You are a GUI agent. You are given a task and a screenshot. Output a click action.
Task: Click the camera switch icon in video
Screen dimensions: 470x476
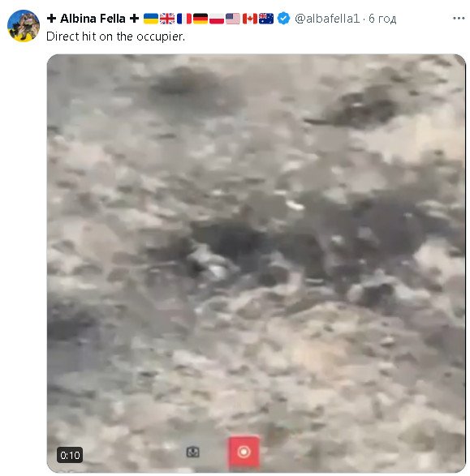192,452
